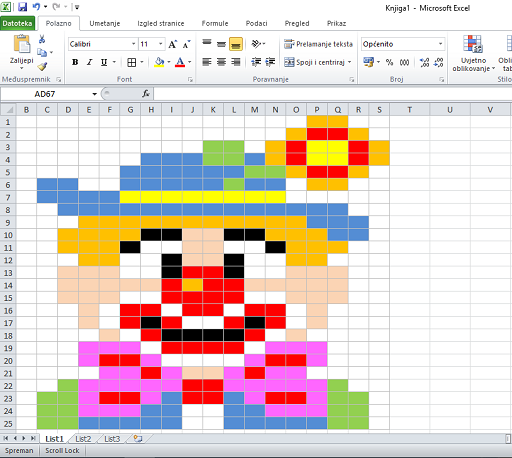Open the Name Box dropdown arrow
The image size is (512, 458).
click(x=95, y=94)
